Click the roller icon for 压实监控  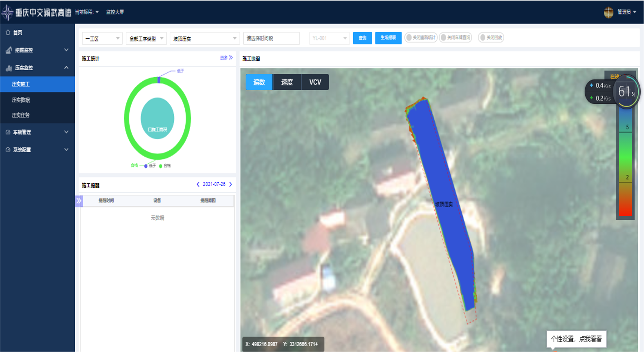pyautogui.click(x=9, y=68)
